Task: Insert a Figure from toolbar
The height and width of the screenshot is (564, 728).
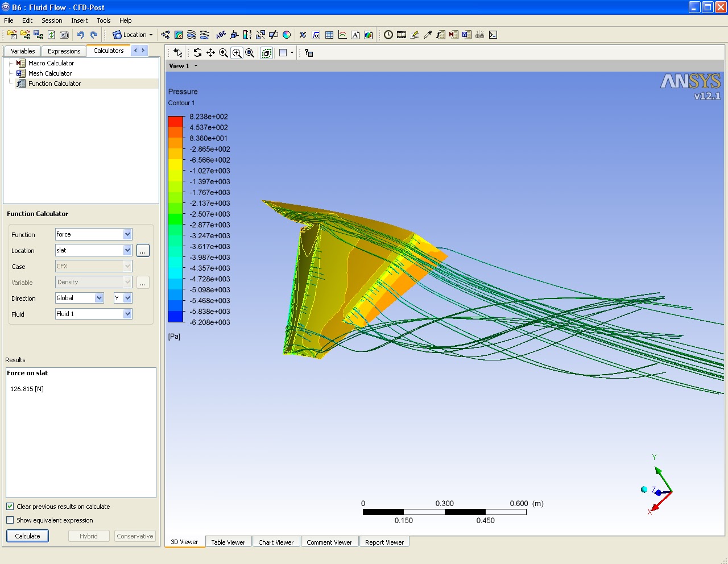Action: (x=369, y=35)
